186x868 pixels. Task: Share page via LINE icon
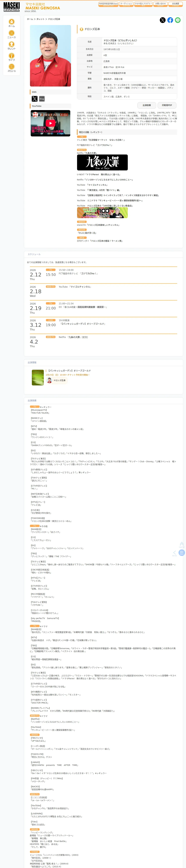point(178,20)
